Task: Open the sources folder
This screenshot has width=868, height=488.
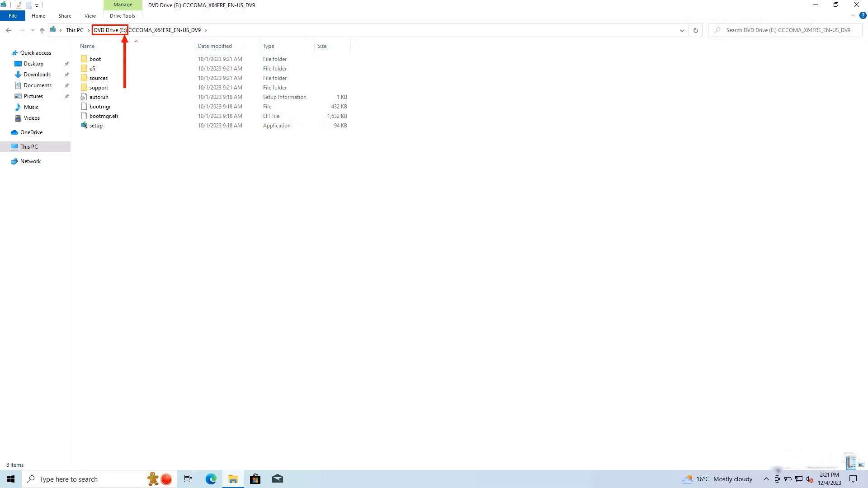Action: [98, 78]
